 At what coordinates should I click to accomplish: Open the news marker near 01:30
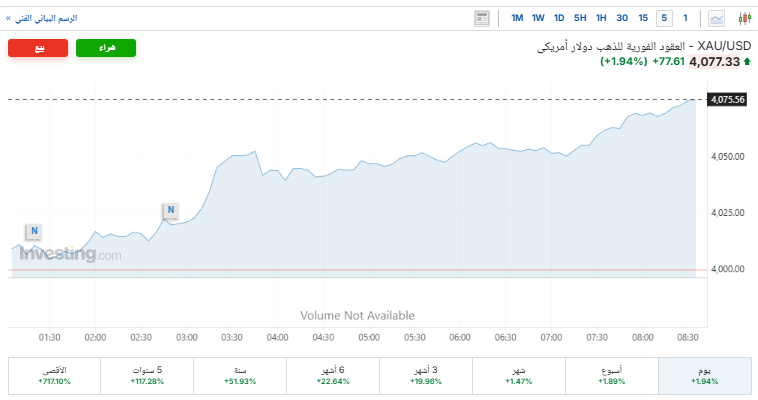34,231
